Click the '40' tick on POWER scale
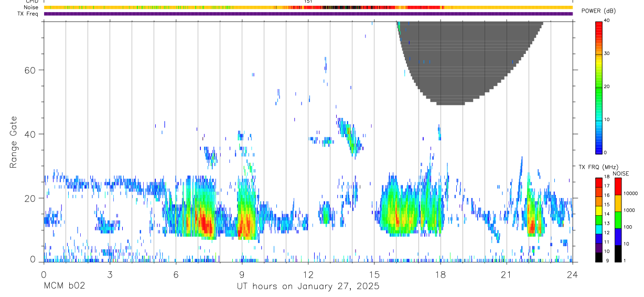The width and height of the screenshot is (644, 297). click(x=607, y=21)
